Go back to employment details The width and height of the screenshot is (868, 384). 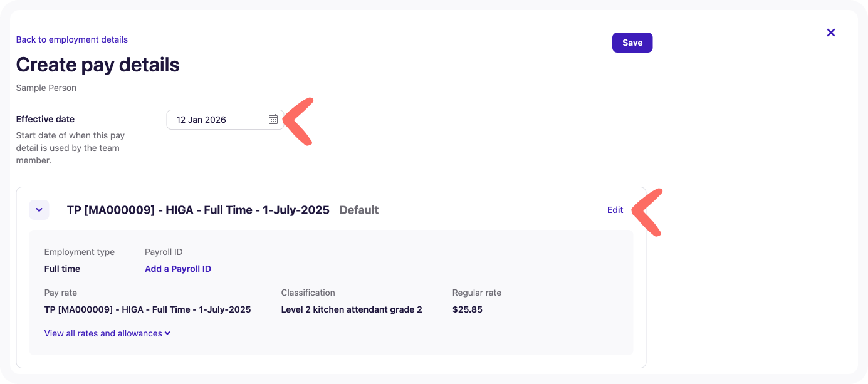72,39
